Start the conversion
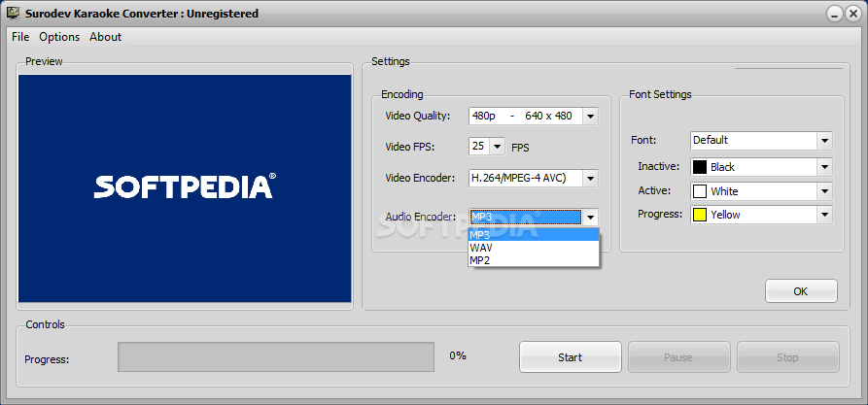 click(x=571, y=357)
